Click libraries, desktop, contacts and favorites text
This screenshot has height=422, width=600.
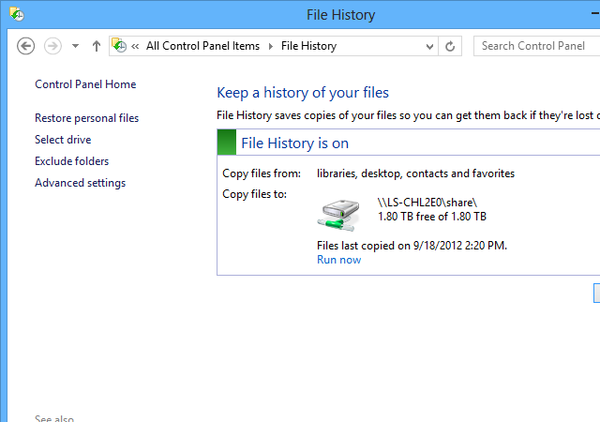[x=416, y=173]
